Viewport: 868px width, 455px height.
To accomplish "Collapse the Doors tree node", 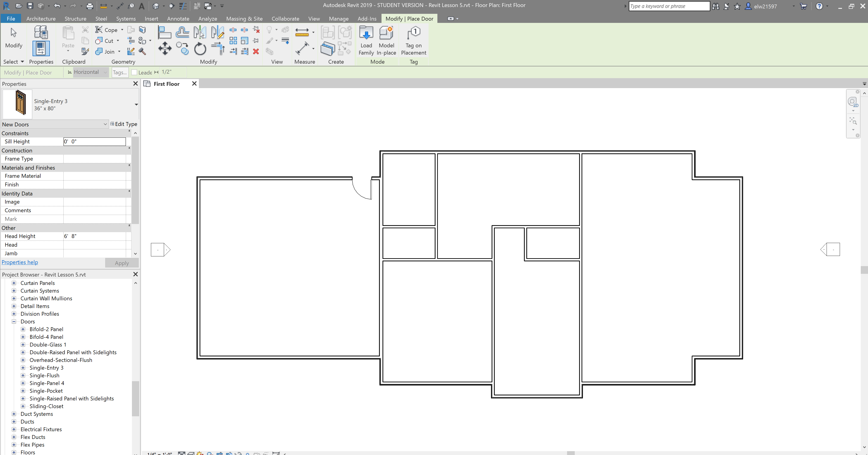I will [x=14, y=321].
